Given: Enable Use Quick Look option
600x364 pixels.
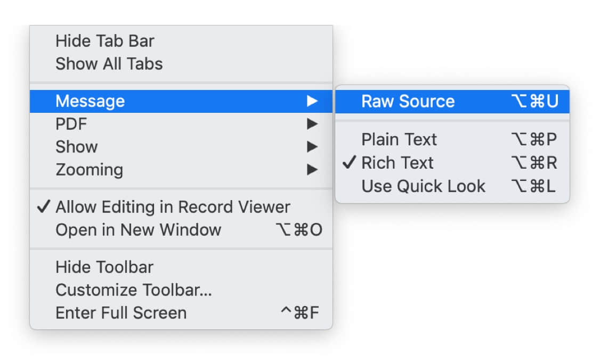Looking at the screenshot, I should (x=452, y=186).
